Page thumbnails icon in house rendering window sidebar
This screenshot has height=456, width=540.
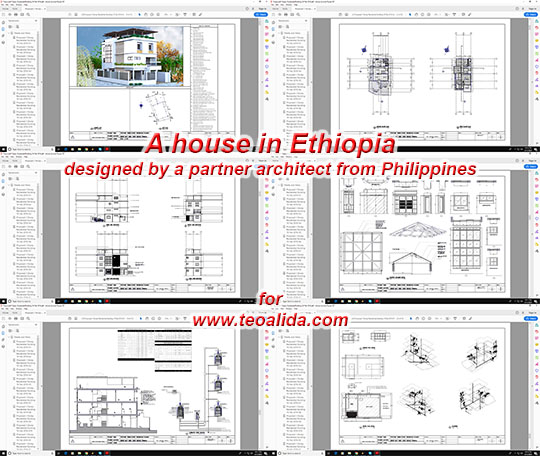[3, 22]
